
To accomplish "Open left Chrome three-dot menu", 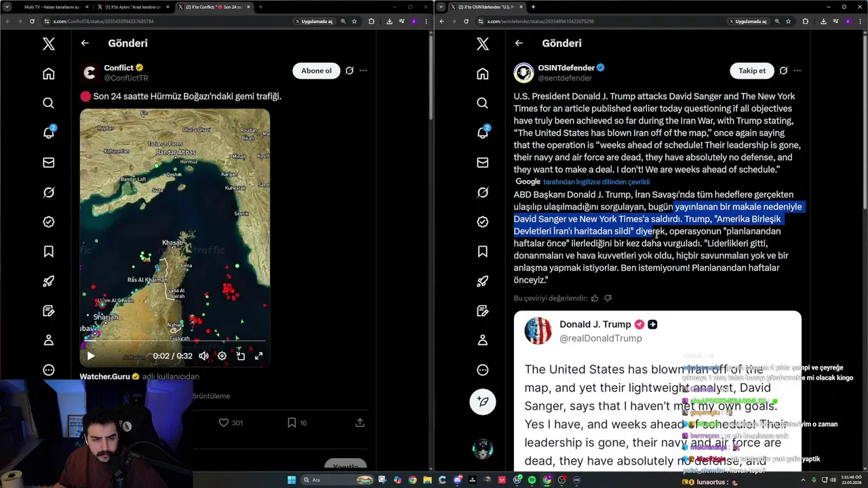I will [426, 21].
